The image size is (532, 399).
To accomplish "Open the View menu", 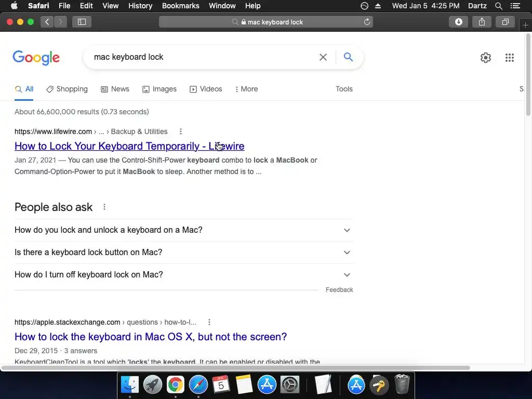I will point(110,6).
